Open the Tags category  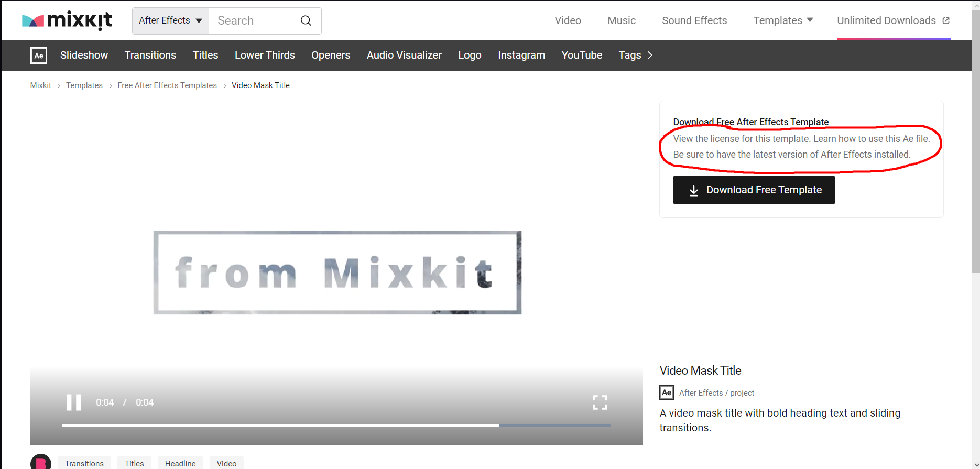tap(630, 55)
